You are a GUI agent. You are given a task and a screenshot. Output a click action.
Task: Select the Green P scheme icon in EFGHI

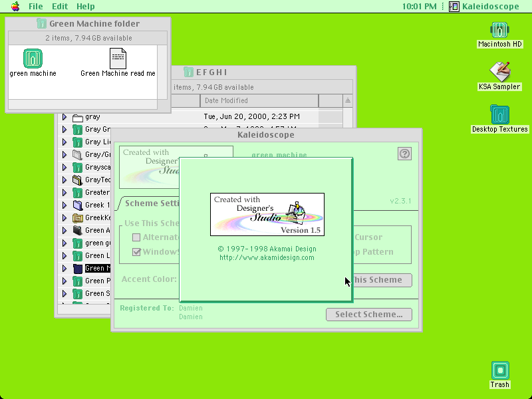click(x=78, y=281)
